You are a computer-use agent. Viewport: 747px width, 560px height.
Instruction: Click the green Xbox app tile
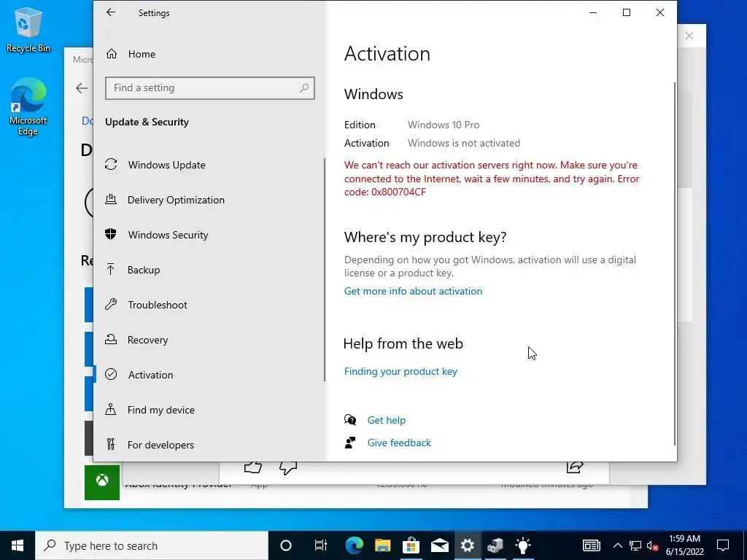102,482
